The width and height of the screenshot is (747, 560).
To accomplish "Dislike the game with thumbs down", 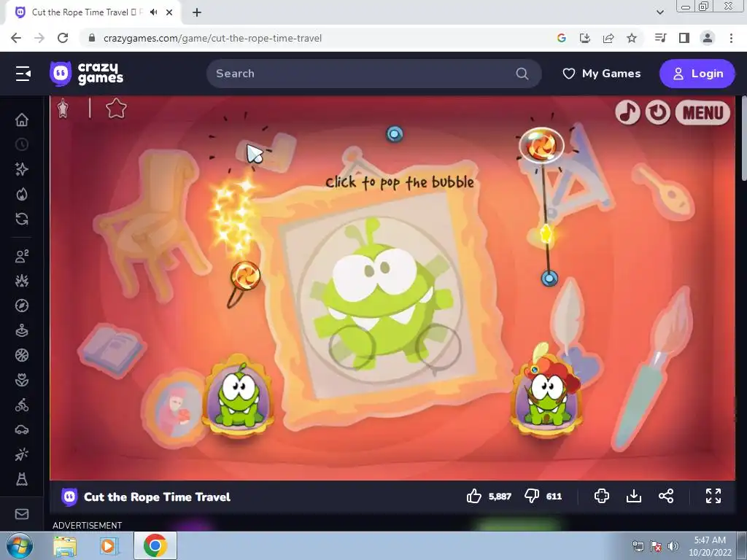I will [x=532, y=496].
